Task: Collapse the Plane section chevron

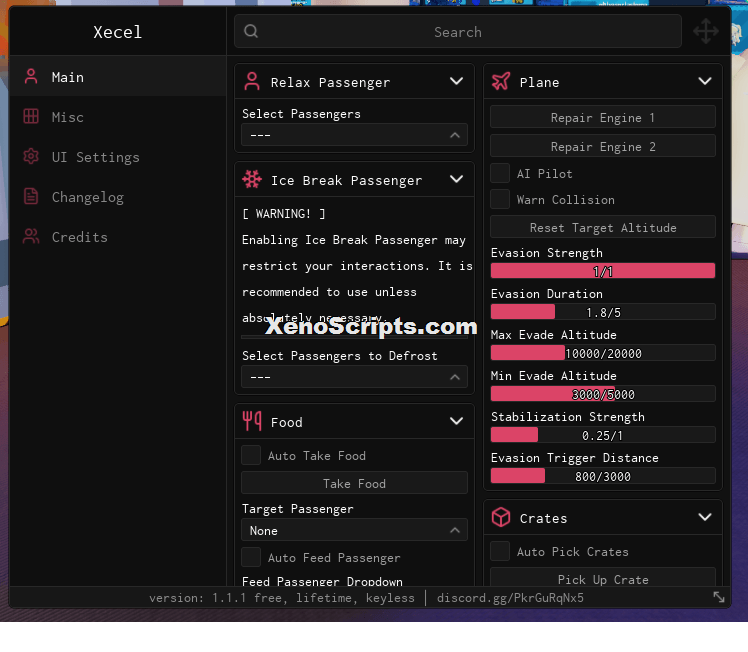Action: pyautogui.click(x=705, y=82)
